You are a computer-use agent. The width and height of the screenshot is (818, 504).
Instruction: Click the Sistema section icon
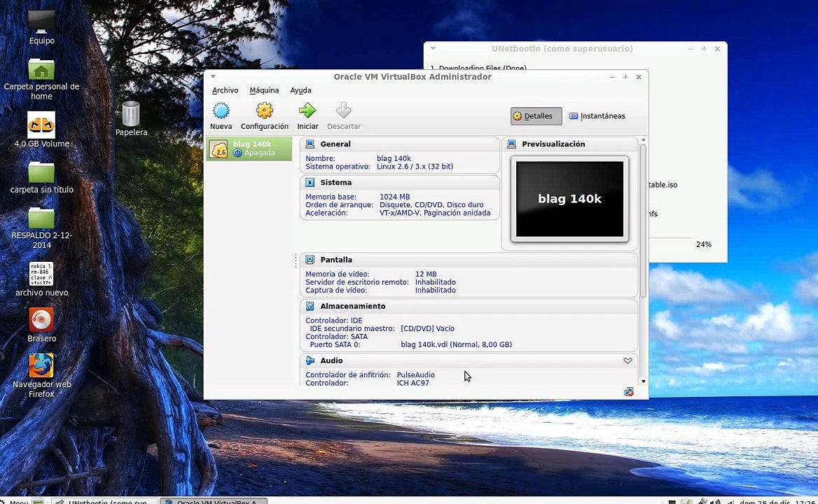[x=310, y=183]
